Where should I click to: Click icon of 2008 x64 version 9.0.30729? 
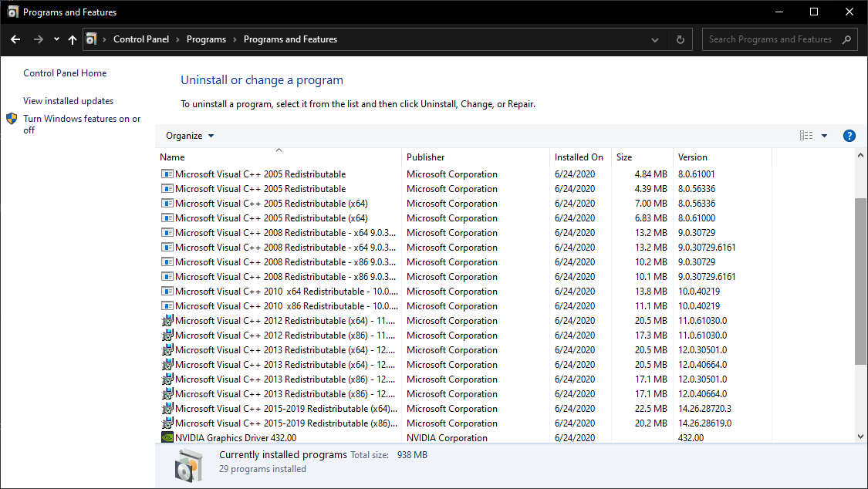pos(167,232)
